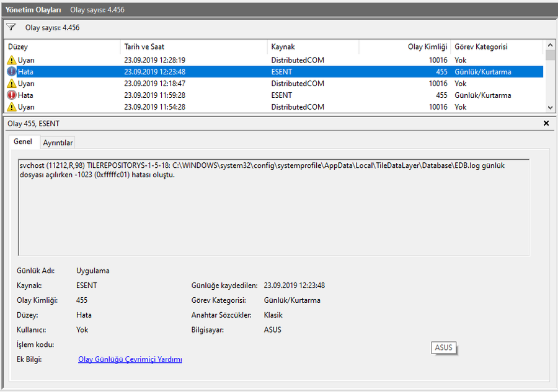
Task: Click warning icon on 12:28:19 event row
Action: [x=12, y=60]
